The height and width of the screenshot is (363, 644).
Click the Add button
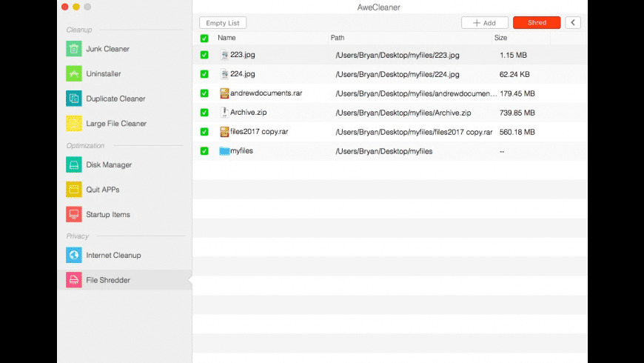(485, 23)
